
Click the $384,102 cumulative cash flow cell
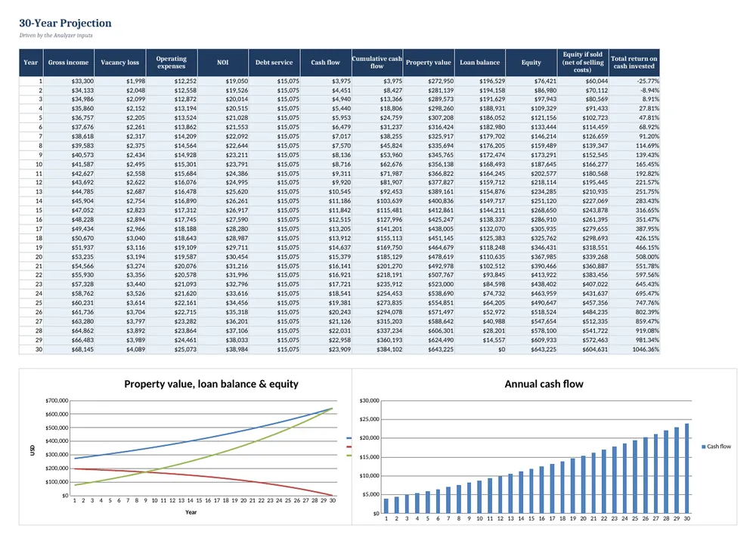coord(377,349)
